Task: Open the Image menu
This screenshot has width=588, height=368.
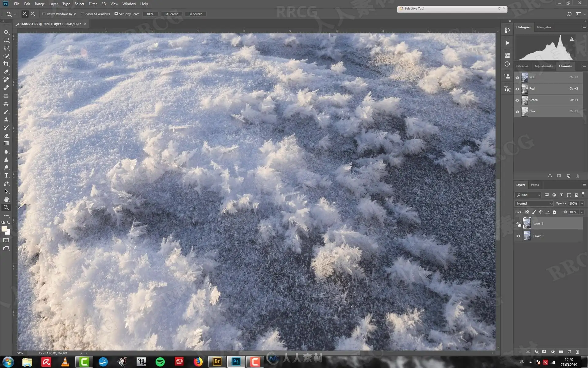Action: coord(40,4)
